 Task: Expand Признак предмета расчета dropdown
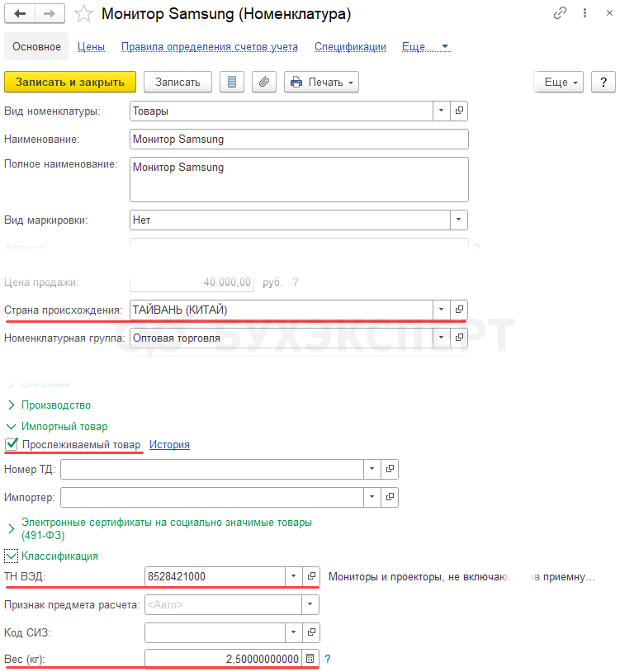pos(310,604)
